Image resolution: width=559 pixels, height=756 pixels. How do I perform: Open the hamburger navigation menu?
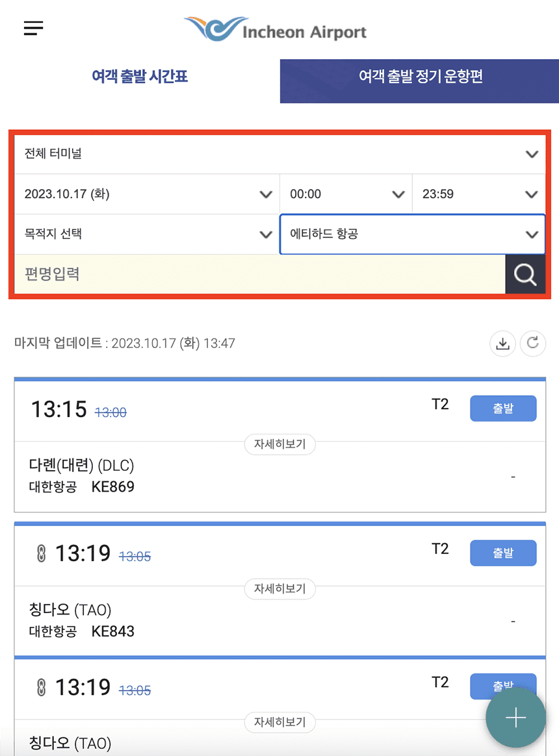click(32, 28)
